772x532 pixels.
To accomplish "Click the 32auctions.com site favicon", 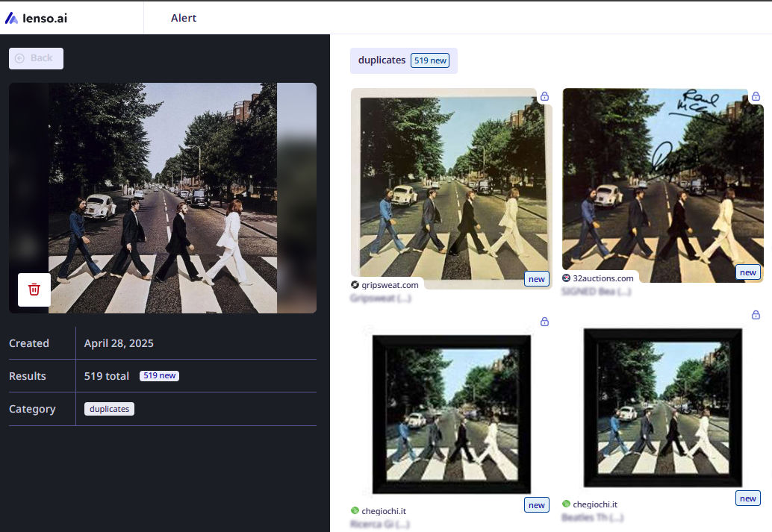I will coord(566,278).
